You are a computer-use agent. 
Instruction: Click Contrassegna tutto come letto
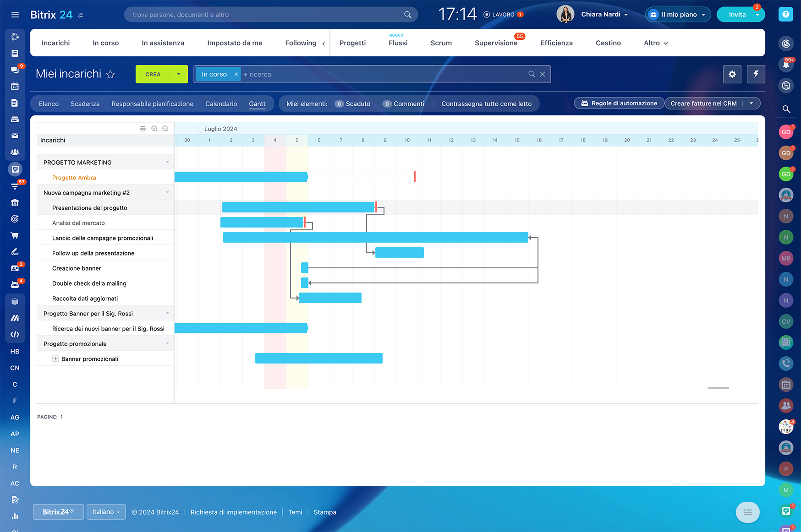point(486,104)
